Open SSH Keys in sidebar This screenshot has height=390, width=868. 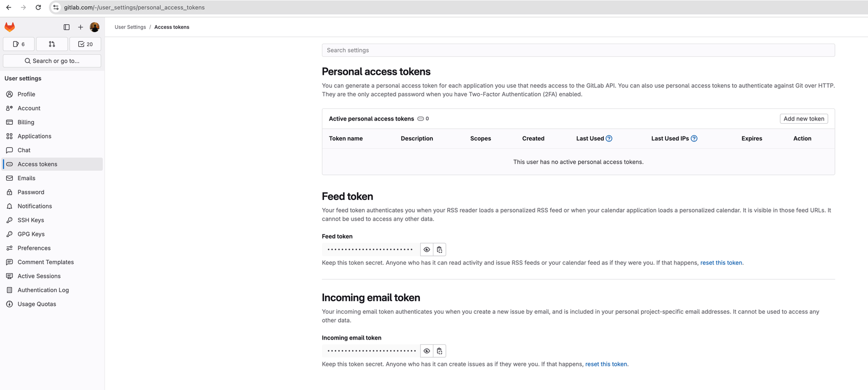31,220
